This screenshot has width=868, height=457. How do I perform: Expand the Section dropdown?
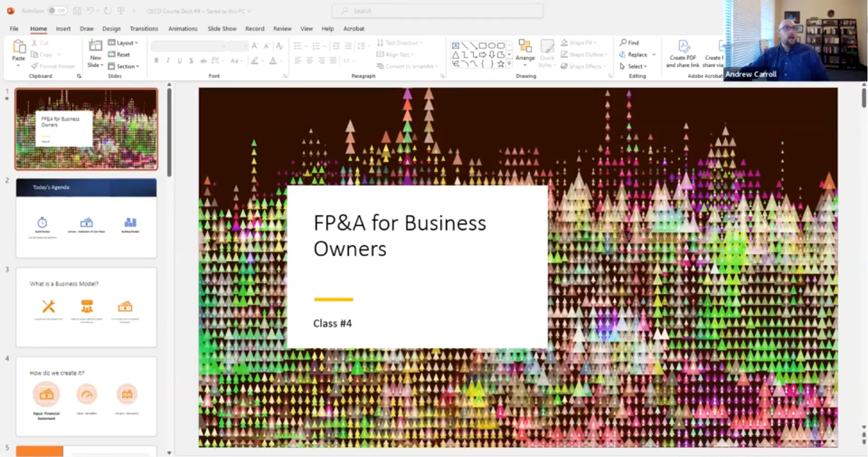124,66
